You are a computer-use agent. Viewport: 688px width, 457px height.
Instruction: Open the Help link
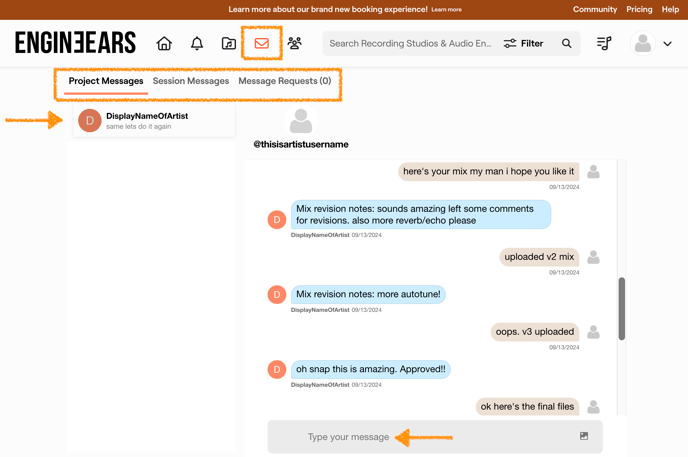(670, 9)
